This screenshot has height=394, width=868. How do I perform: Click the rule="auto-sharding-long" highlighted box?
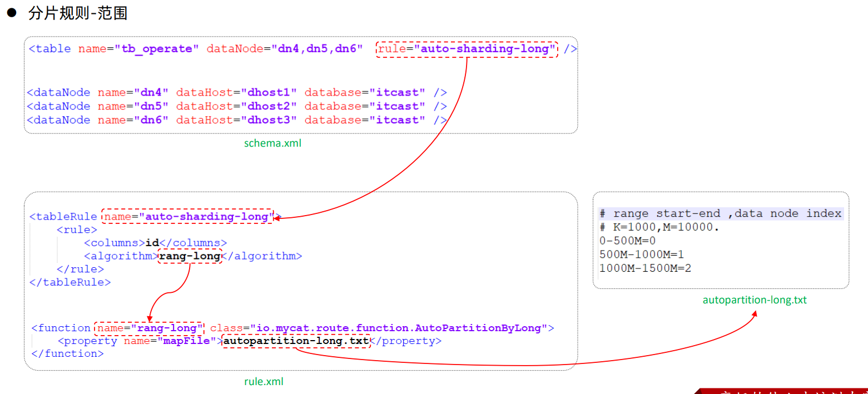[466, 49]
